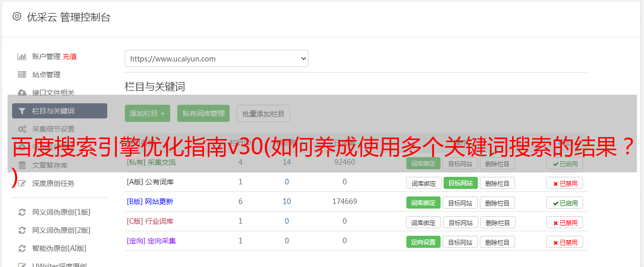Screen dimensions: 644x267
Task: Toggle 已启用 status for 采集交流
Action: (x=565, y=164)
